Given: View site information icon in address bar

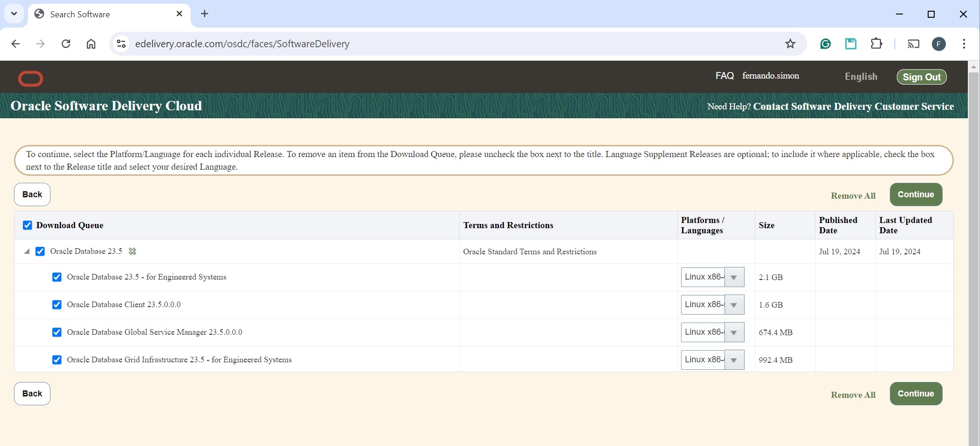Looking at the screenshot, I should pyautogui.click(x=121, y=44).
